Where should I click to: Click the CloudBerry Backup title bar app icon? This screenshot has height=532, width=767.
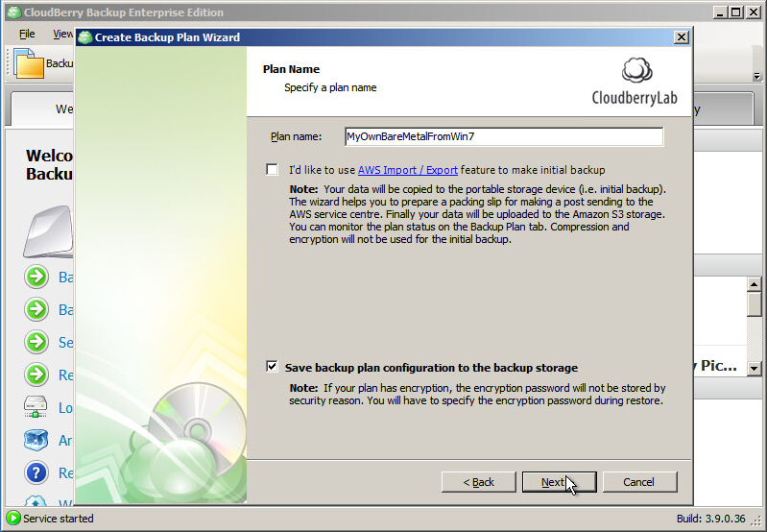pos(13,12)
